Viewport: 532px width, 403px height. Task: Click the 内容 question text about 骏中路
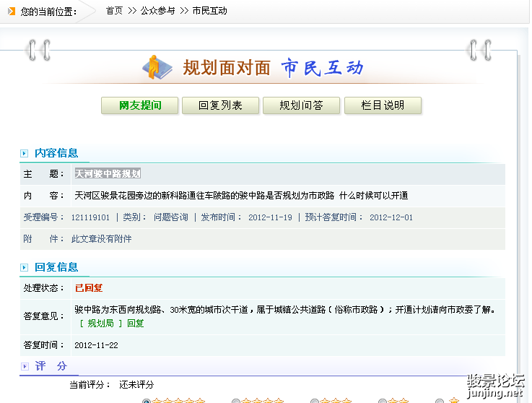pos(241,196)
